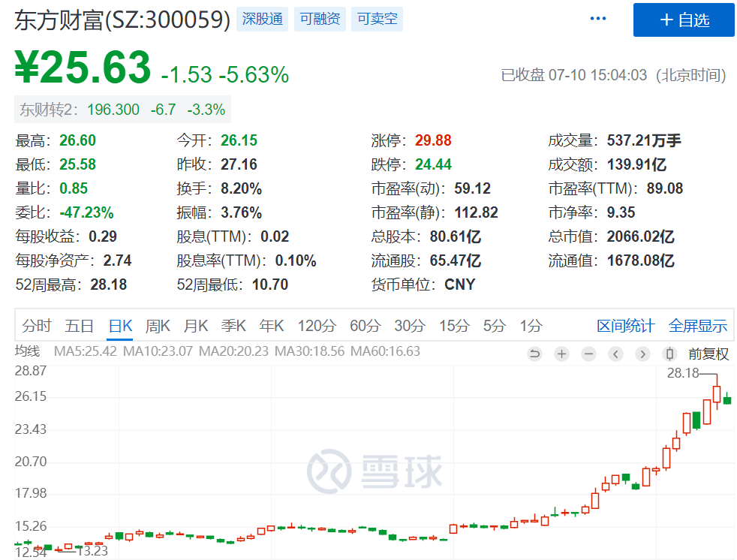737x560 pixels.
Task: Click the chart reset undo arrow icon
Action: click(x=534, y=354)
